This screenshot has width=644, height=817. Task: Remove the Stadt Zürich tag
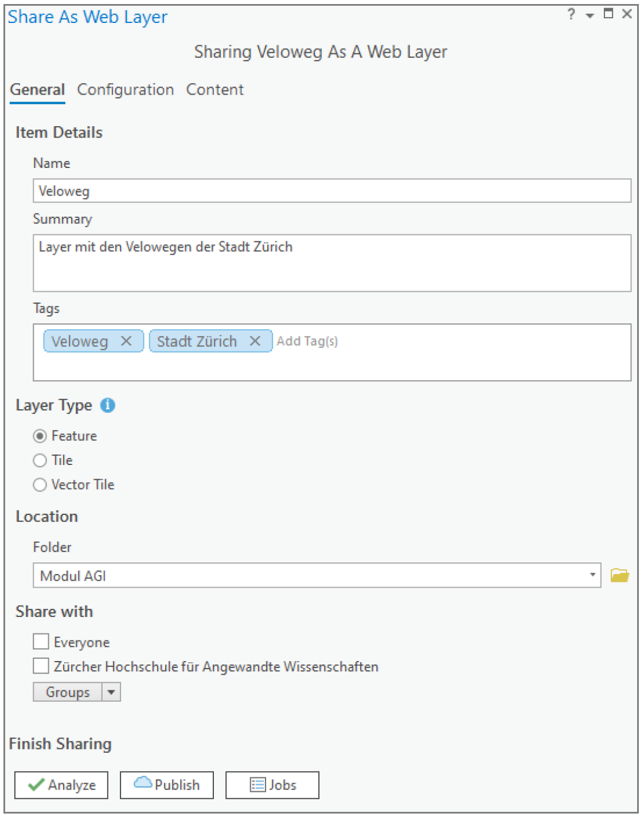pyautogui.click(x=255, y=341)
